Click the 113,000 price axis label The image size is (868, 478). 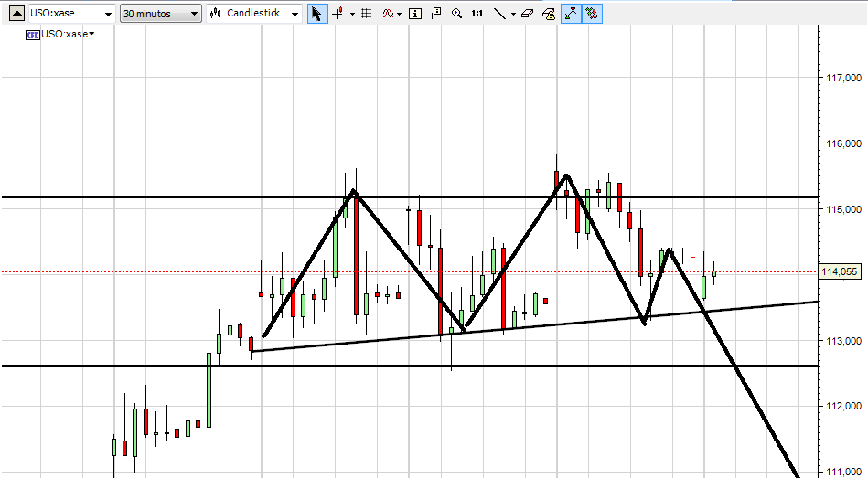pyautogui.click(x=843, y=341)
